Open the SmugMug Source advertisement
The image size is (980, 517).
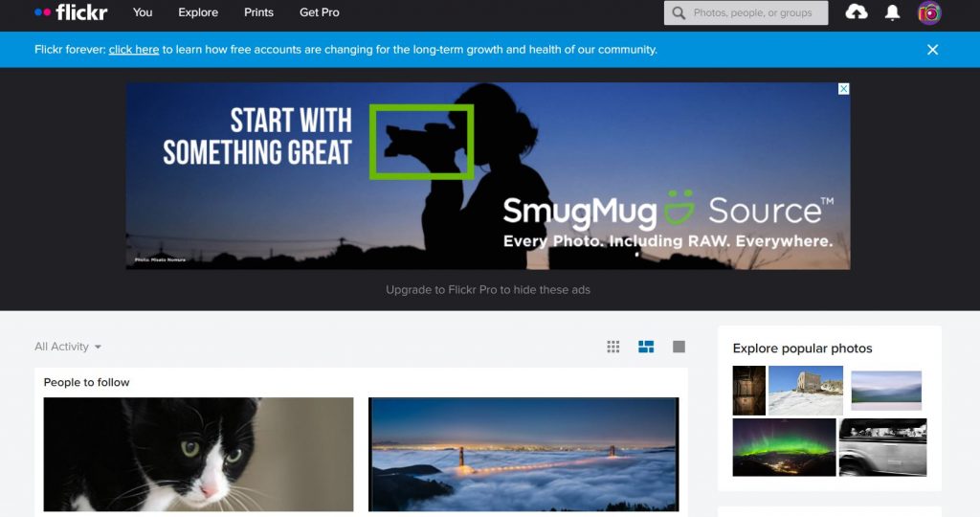pyautogui.click(x=487, y=175)
